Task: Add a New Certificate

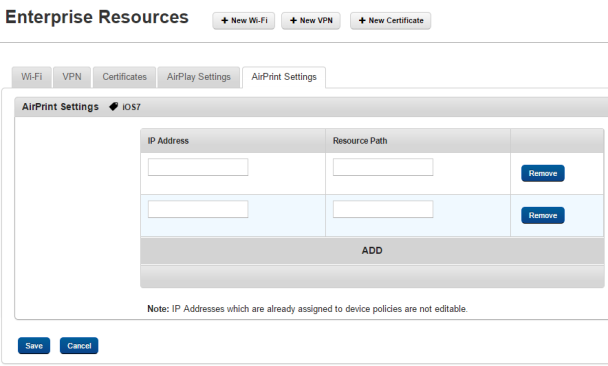Action: tap(390, 21)
